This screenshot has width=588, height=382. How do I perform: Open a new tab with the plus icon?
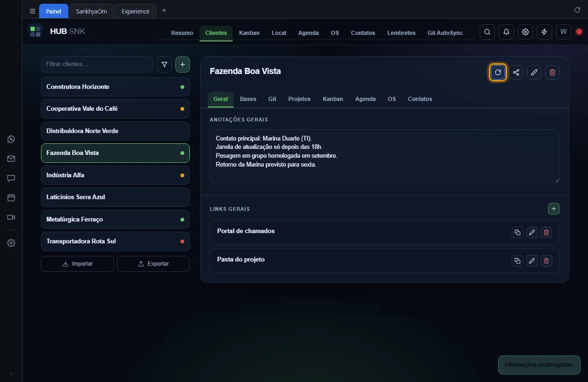click(164, 11)
